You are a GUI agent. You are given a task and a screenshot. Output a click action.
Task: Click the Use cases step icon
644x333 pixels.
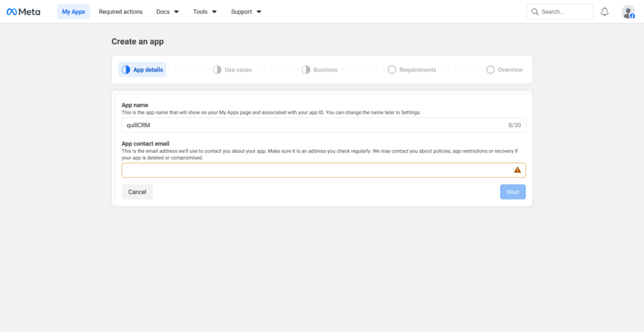[x=217, y=70]
